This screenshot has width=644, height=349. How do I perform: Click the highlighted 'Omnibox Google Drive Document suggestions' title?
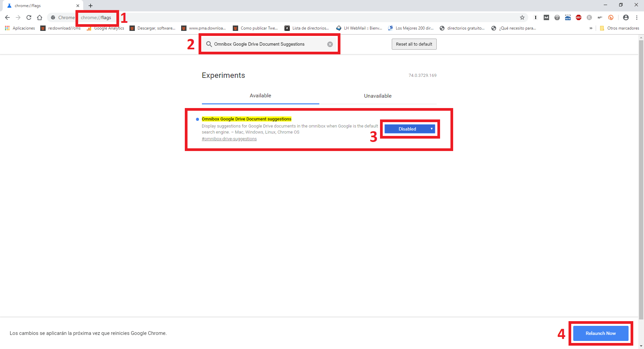click(247, 119)
